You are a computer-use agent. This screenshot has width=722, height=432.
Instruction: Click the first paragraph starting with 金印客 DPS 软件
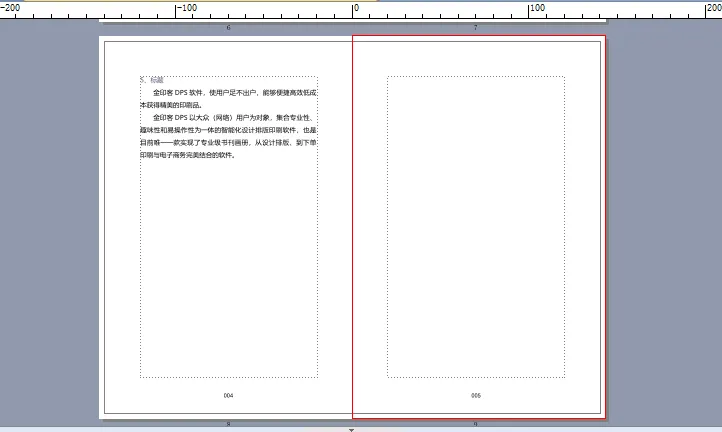229,98
